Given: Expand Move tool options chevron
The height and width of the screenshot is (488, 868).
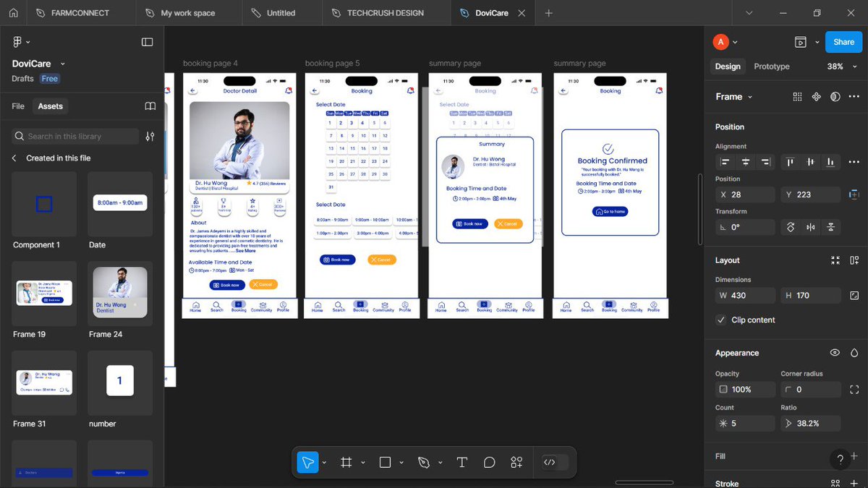Looking at the screenshot, I should coord(324,463).
